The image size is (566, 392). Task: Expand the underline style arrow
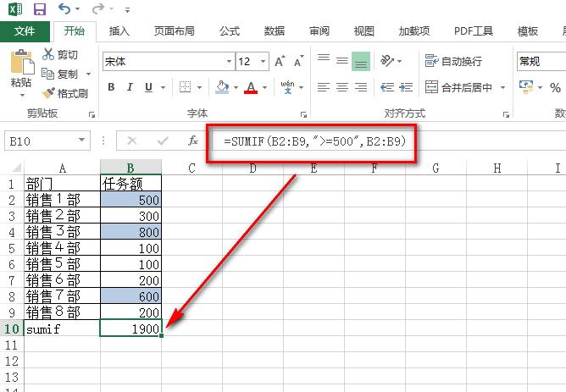(x=163, y=88)
